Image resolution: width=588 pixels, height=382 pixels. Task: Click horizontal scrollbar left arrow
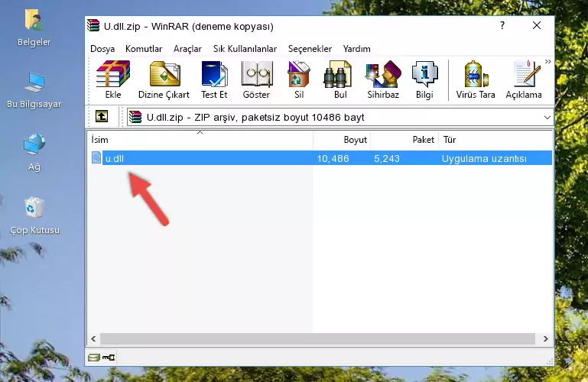pyautogui.click(x=93, y=338)
